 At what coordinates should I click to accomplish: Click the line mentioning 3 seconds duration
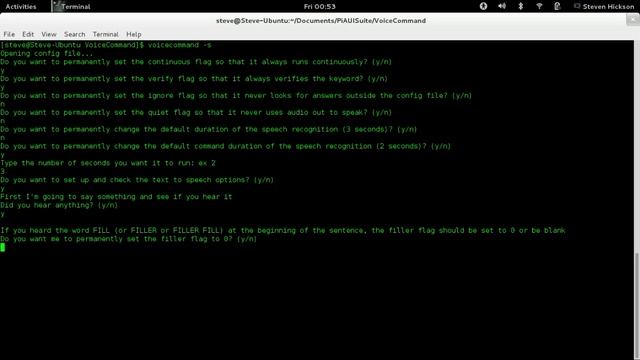[209, 129]
